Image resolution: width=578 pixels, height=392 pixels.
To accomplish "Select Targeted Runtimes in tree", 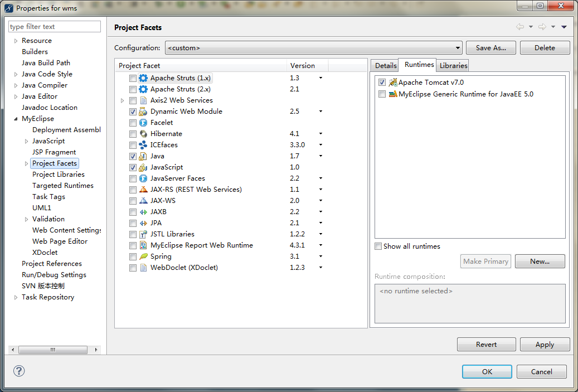I will pyautogui.click(x=62, y=186).
